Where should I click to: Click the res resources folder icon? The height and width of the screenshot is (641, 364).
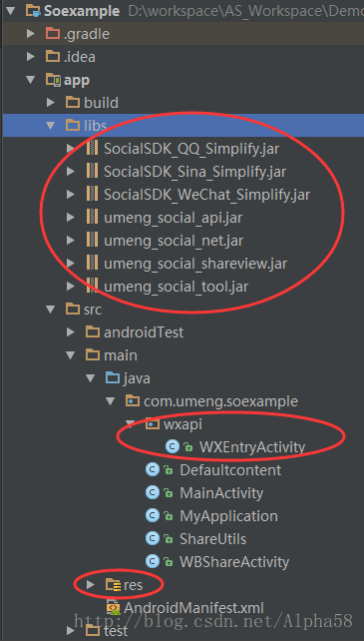[113, 585]
